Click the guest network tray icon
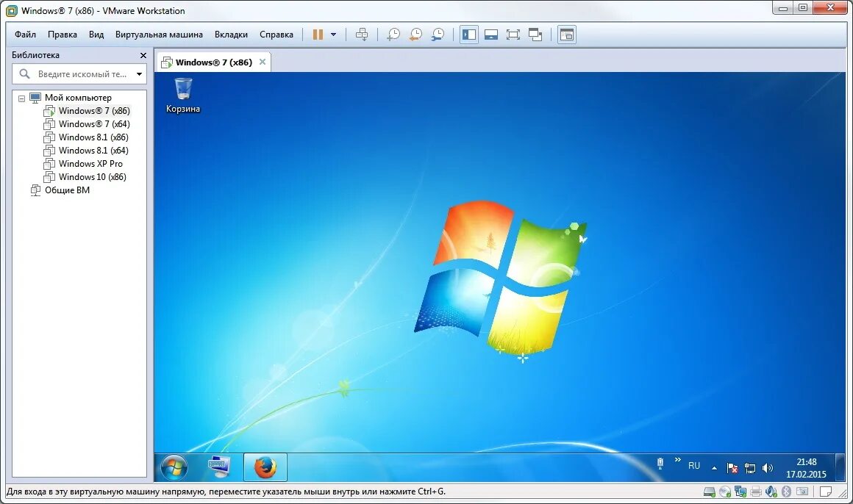The image size is (853, 504). click(750, 468)
